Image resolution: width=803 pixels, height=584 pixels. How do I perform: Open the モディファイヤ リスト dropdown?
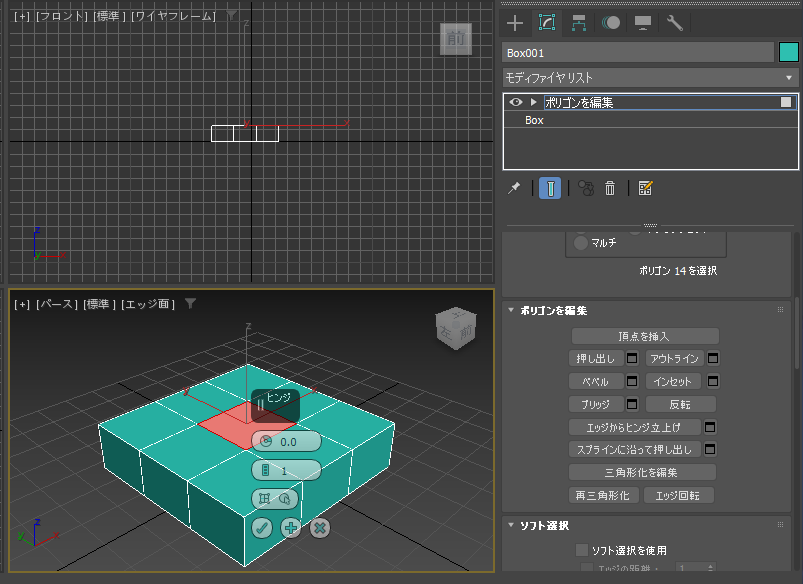point(650,78)
